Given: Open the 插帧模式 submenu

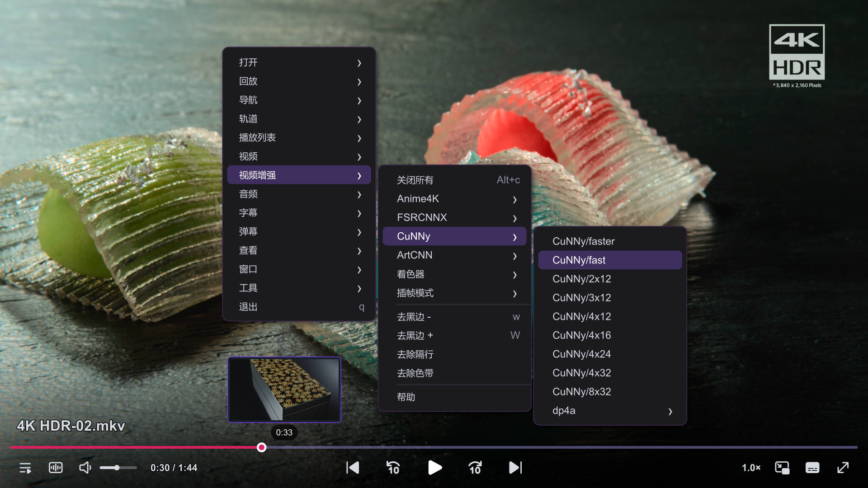Looking at the screenshot, I should point(454,293).
